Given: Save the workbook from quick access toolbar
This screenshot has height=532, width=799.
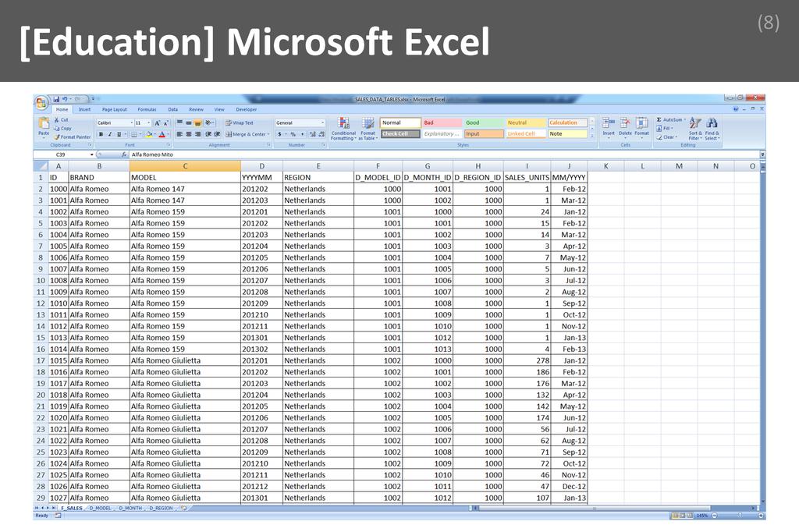Looking at the screenshot, I should click(56, 99).
